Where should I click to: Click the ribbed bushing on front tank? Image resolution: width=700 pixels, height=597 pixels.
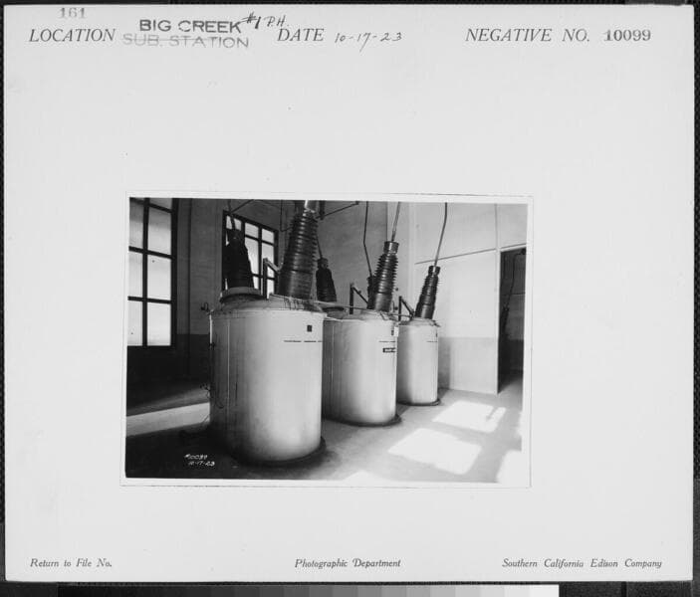click(298, 254)
